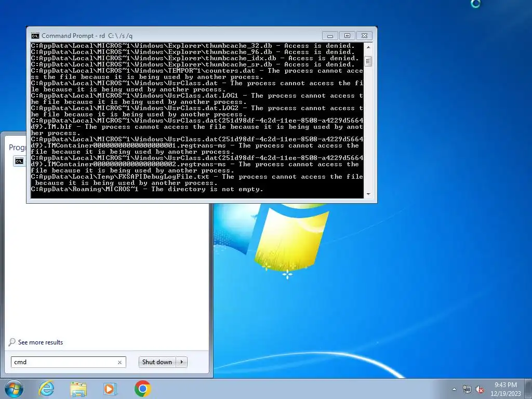This screenshot has width=532, height=399.
Task: Open the Windows Start orb
Action: [14, 389]
